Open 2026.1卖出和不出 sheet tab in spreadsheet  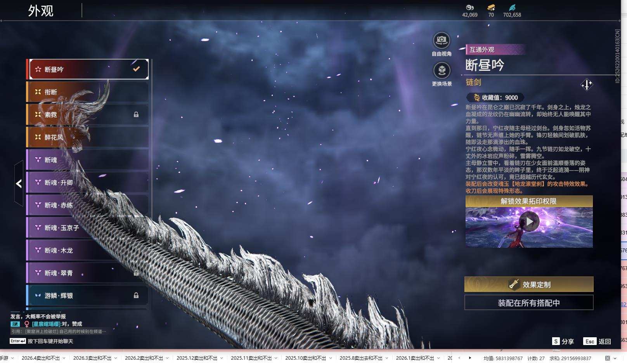click(x=415, y=358)
